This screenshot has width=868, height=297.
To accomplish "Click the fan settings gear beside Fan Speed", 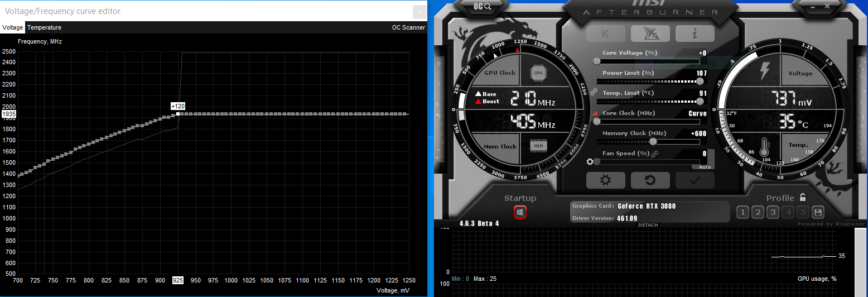I will (590, 162).
